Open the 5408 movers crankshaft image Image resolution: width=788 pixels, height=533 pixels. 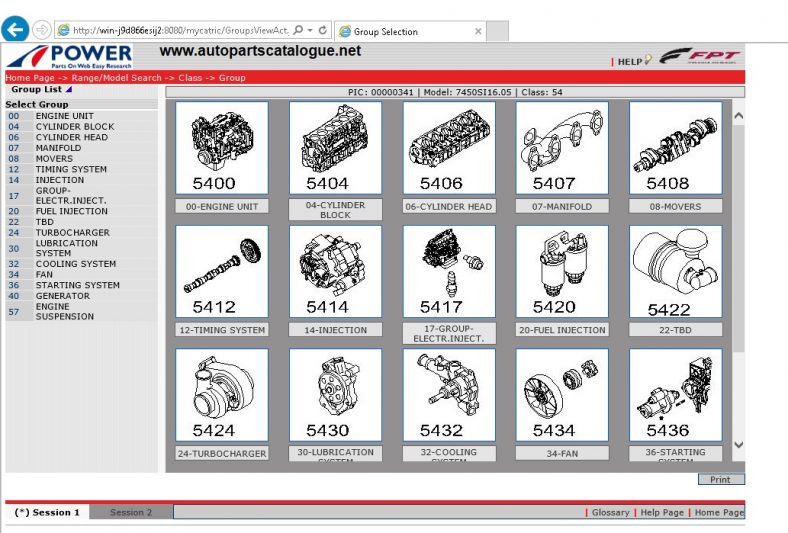coord(675,147)
